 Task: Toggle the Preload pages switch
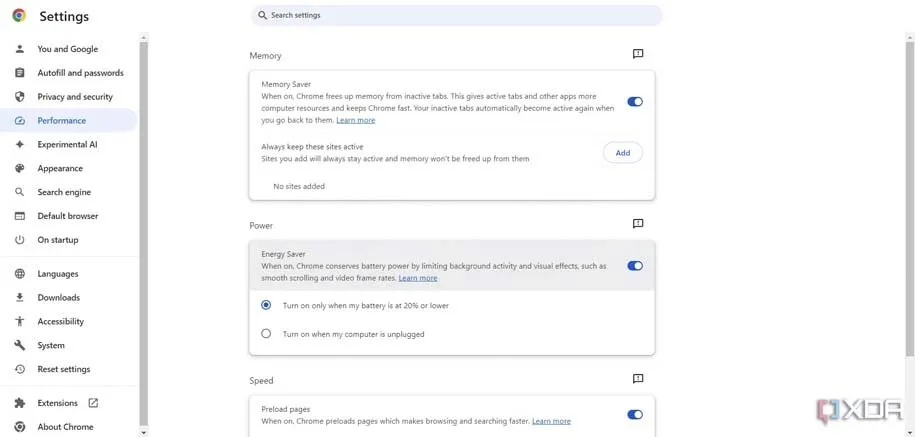tap(635, 415)
